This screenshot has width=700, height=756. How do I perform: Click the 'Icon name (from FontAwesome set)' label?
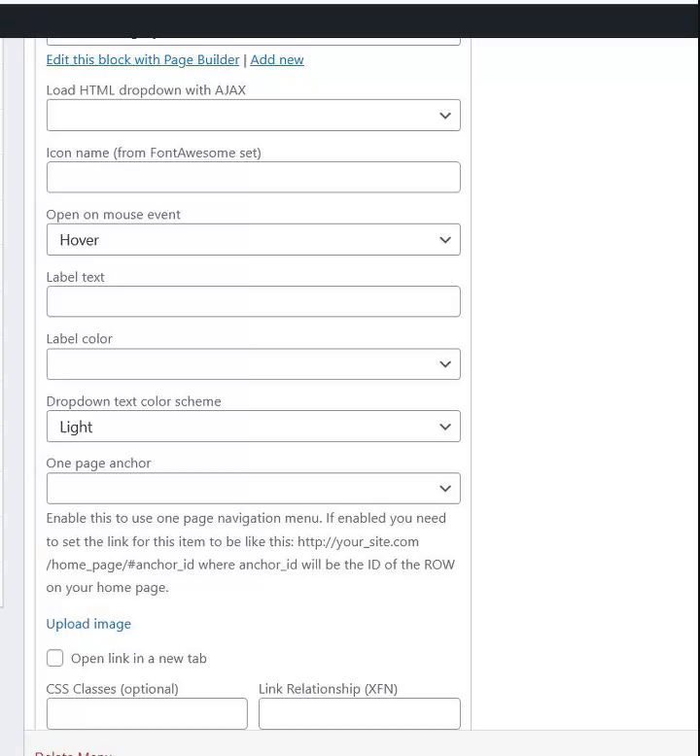(x=154, y=153)
